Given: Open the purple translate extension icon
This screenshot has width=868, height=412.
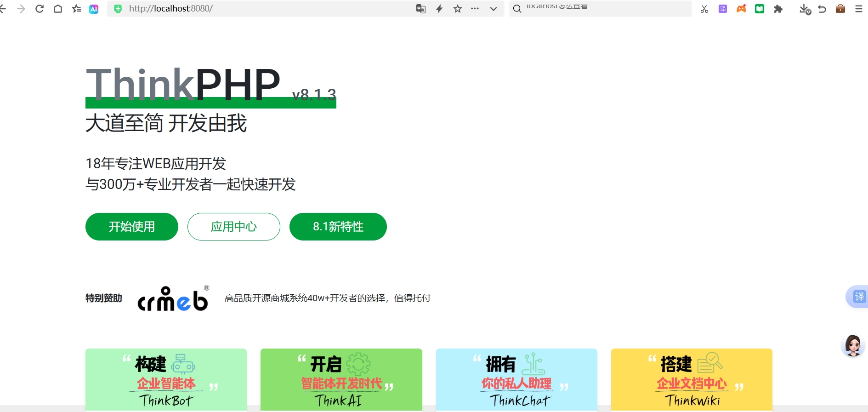Looking at the screenshot, I should tap(723, 9).
